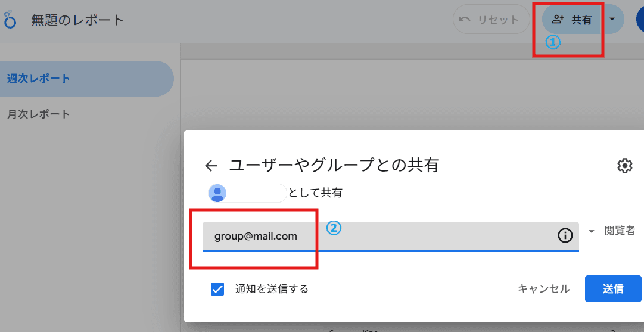644x332 pixels.
Task: Click the Looker Studio logo icon
Action: (9, 20)
